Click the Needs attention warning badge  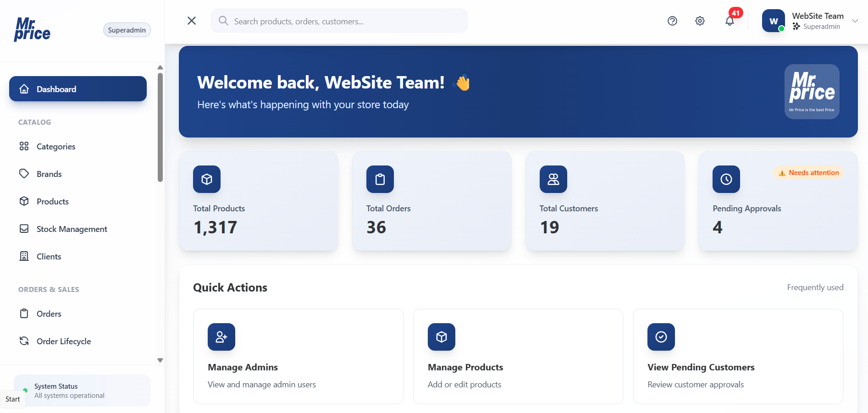pyautogui.click(x=809, y=173)
